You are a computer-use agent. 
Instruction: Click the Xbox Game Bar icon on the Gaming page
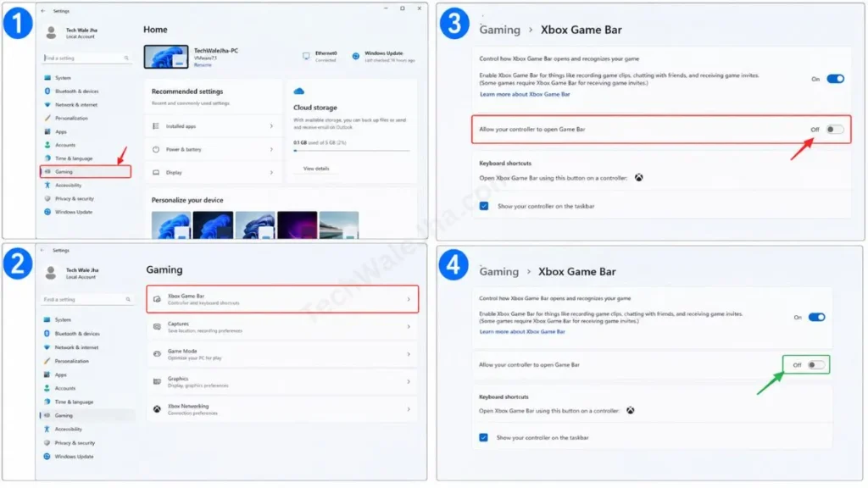[x=157, y=299]
